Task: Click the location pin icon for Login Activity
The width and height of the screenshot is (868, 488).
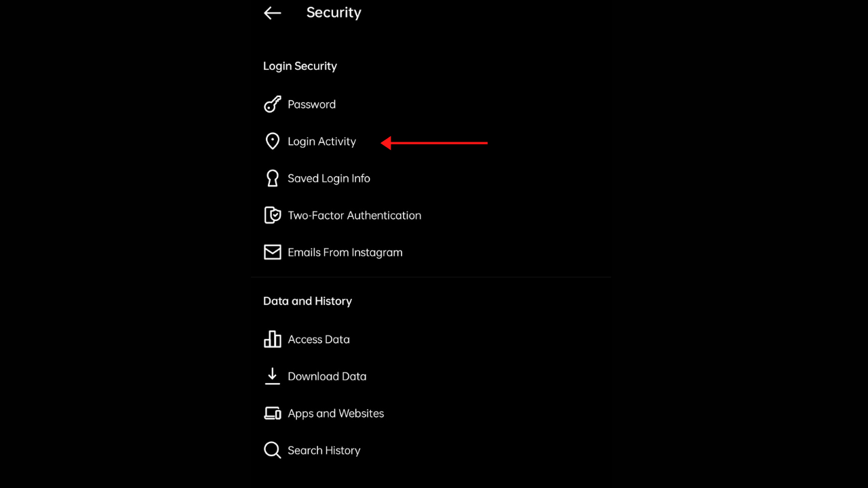Action: 272,141
